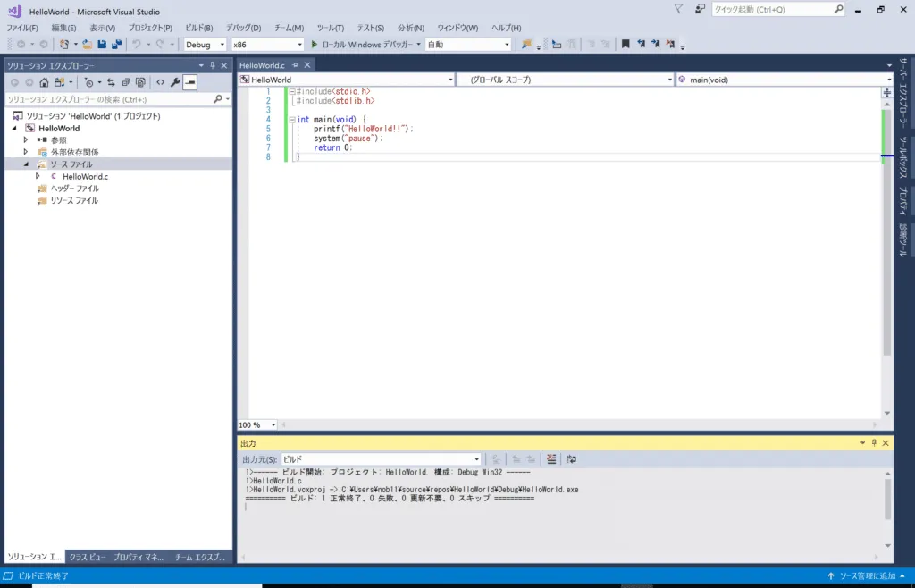Switch to the クラス ビュー tab
Screen dimensions: 915x588
[88, 557]
